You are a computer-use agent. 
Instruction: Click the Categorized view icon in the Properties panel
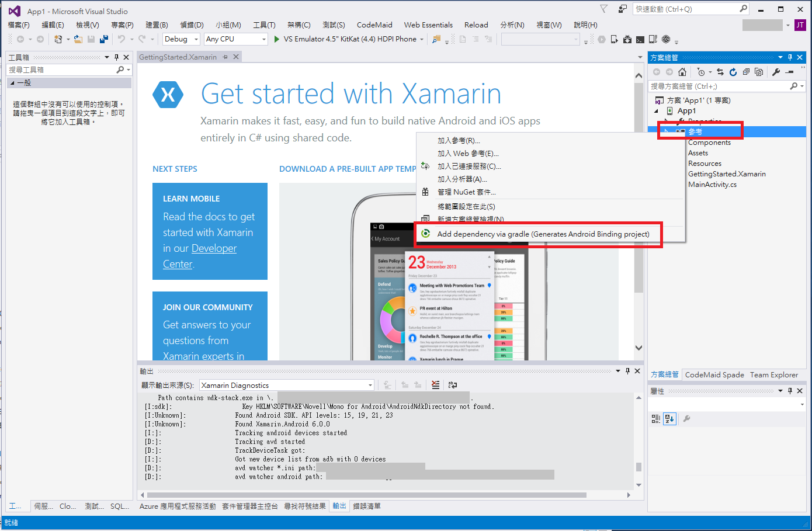pyautogui.click(x=656, y=418)
